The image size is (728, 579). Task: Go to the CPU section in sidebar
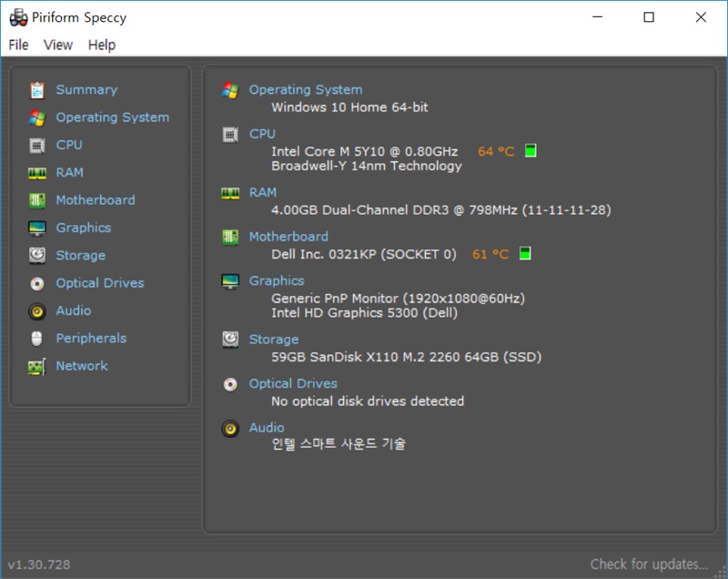pyautogui.click(x=69, y=145)
